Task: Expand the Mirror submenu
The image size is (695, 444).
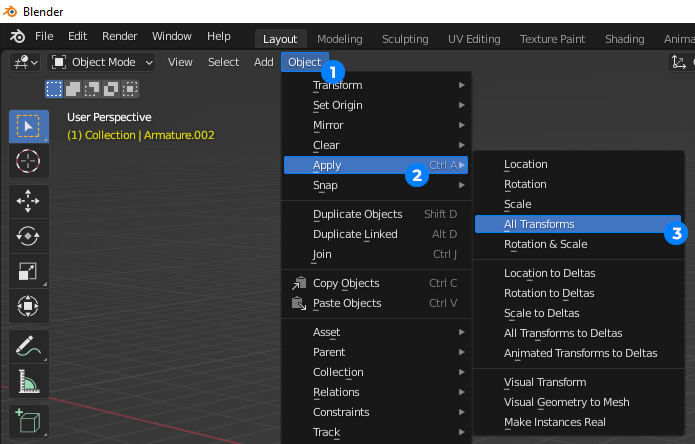Action: (376, 125)
